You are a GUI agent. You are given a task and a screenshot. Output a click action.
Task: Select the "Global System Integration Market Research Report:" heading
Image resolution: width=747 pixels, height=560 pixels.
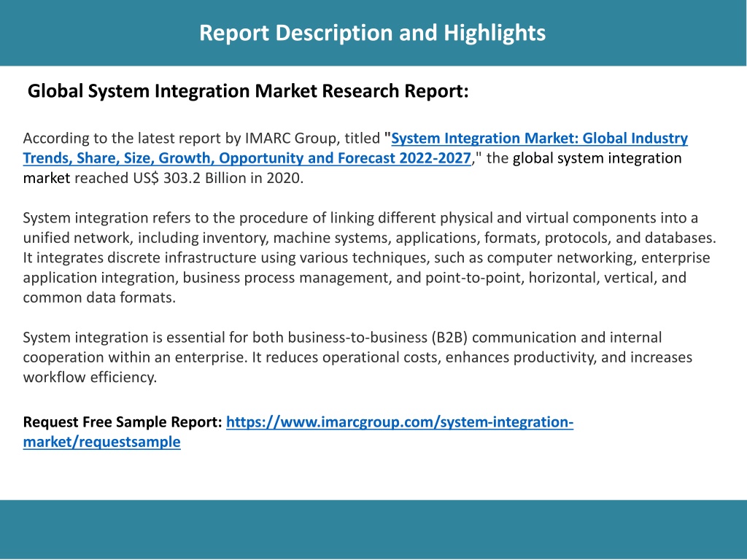[x=248, y=91]
